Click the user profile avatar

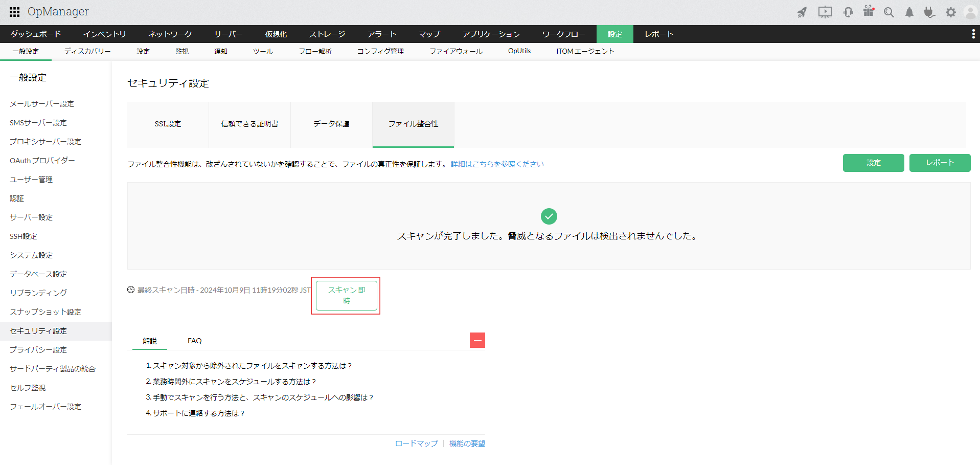(x=970, y=12)
